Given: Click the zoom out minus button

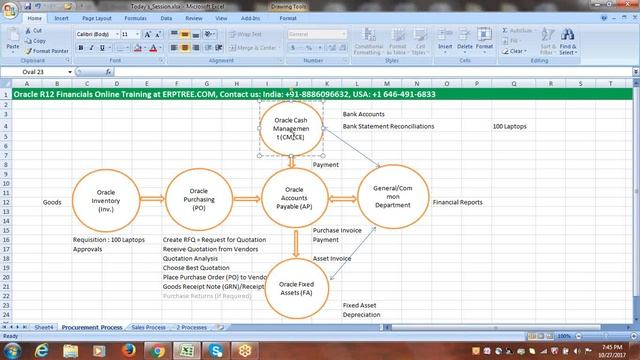Looking at the screenshot, I should coord(578,336).
